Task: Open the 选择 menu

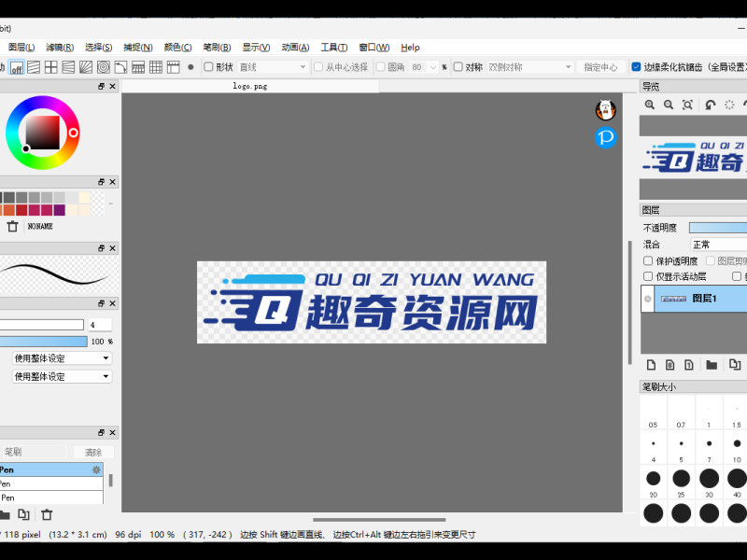Action: (x=99, y=48)
